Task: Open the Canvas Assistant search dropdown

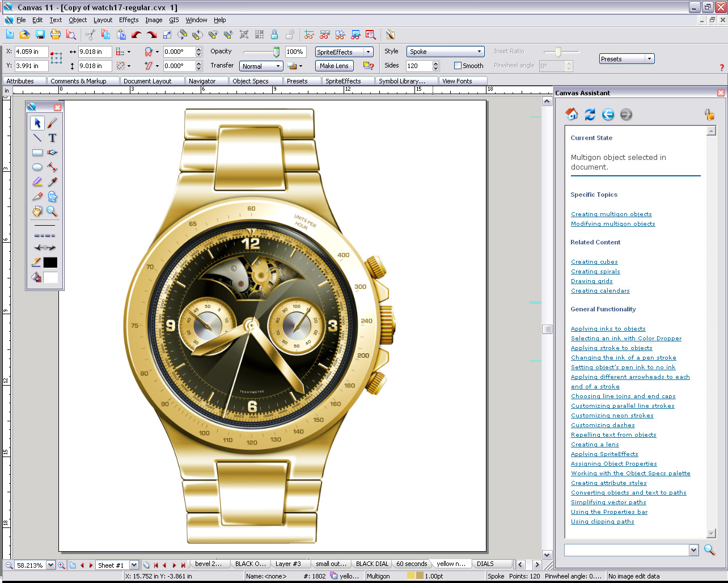Action: click(x=693, y=550)
